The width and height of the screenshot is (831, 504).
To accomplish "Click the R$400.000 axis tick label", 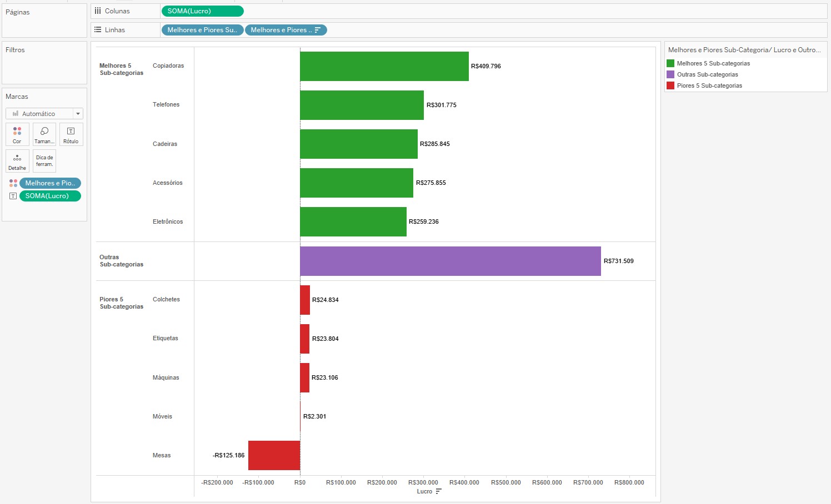I will click(464, 483).
